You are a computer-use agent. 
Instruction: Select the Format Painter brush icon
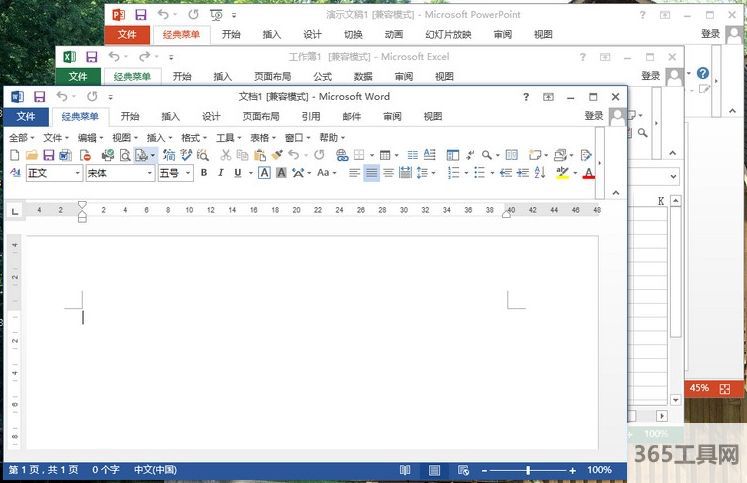(x=277, y=155)
